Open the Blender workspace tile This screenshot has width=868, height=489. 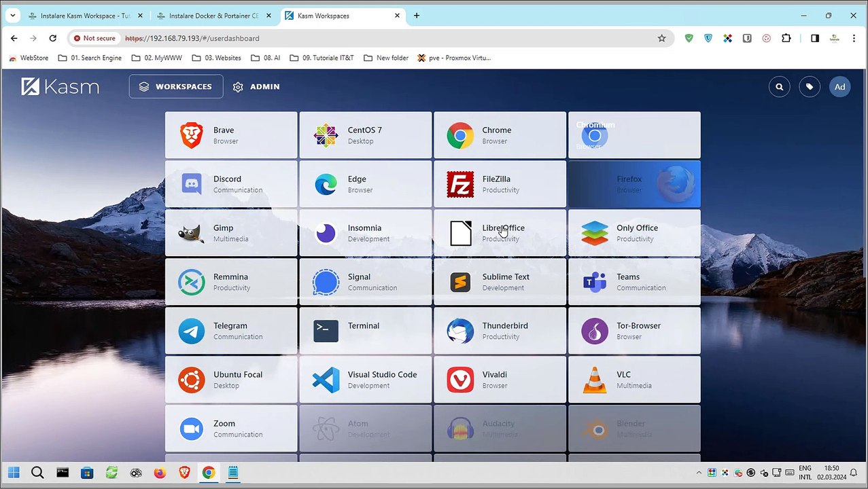(x=634, y=429)
